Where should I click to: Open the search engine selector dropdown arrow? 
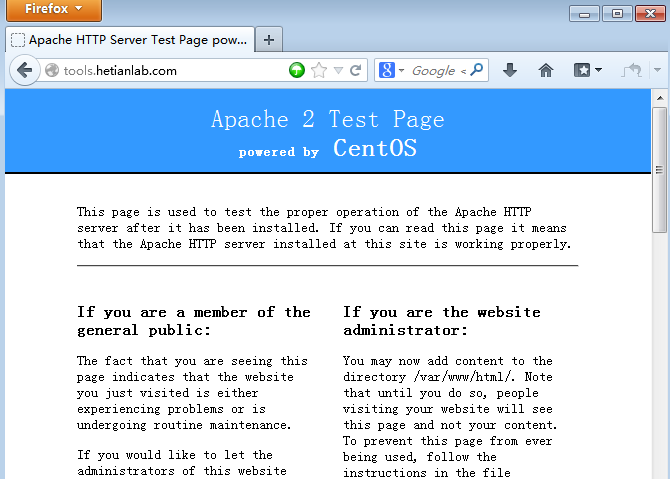pos(401,71)
